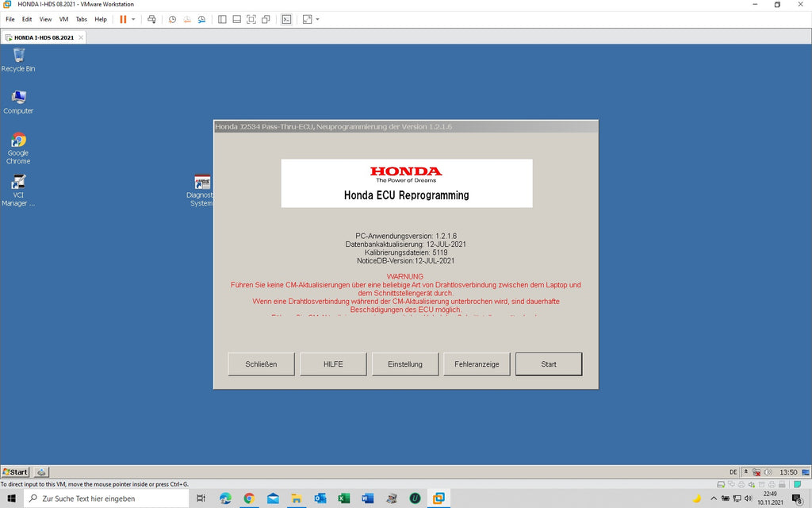Open the console view icon
Screen dimensions: 812x508
click(x=286, y=19)
